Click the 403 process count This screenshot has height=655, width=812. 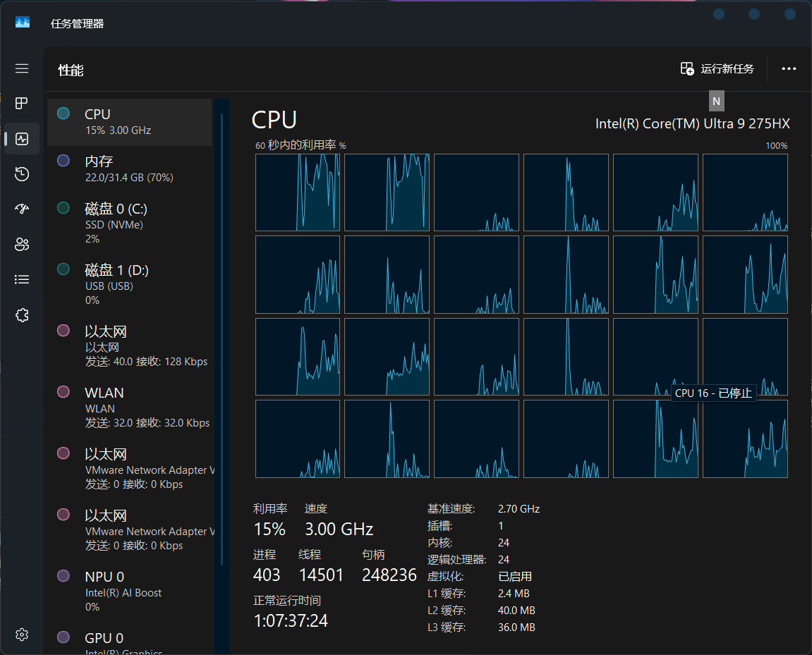click(x=267, y=575)
